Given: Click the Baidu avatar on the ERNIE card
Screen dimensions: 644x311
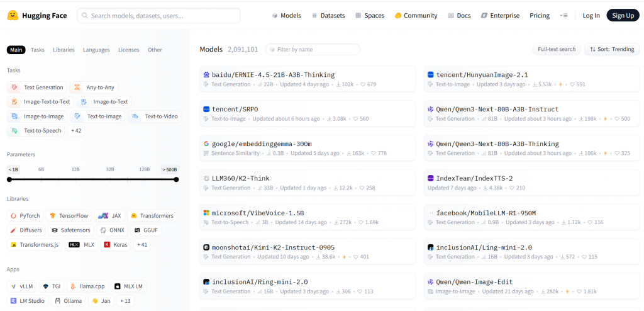Looking at the screenshot, I should coord(206,75).
